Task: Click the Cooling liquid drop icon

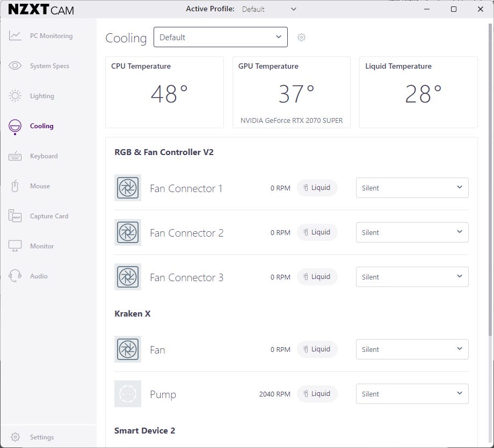Action: tap(15, 126)
